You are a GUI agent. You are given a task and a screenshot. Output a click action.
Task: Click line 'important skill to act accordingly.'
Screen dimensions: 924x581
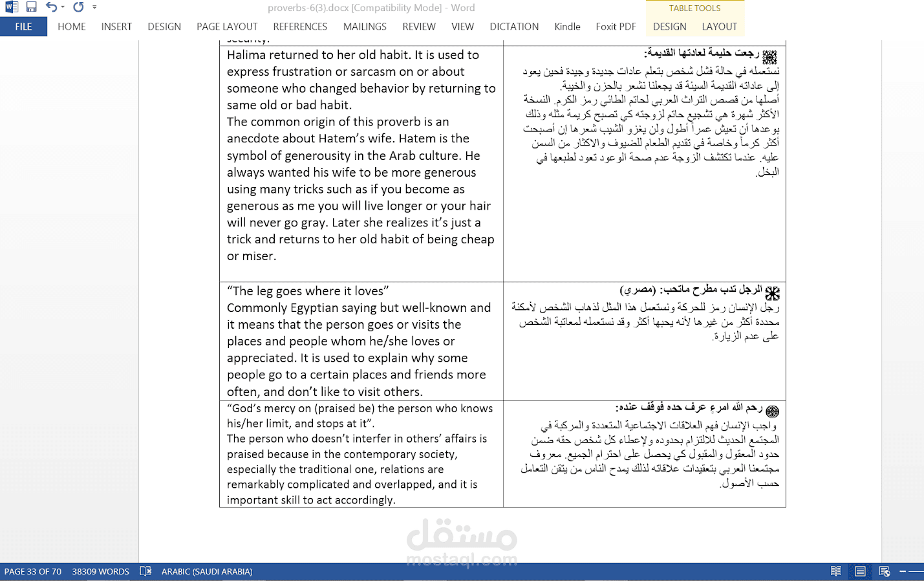(311, 500)
